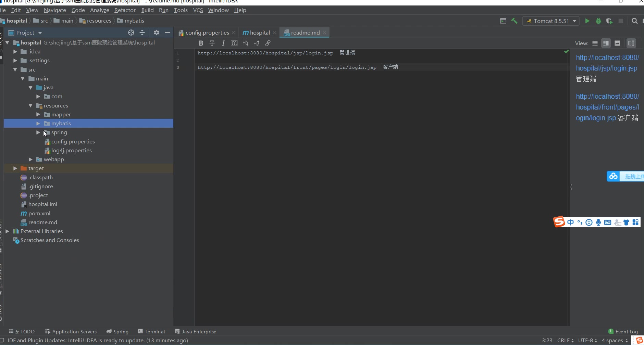Click the Italic formatting icon
The image size is (644, 345).
pyautogui.click(x=223, y=43)
